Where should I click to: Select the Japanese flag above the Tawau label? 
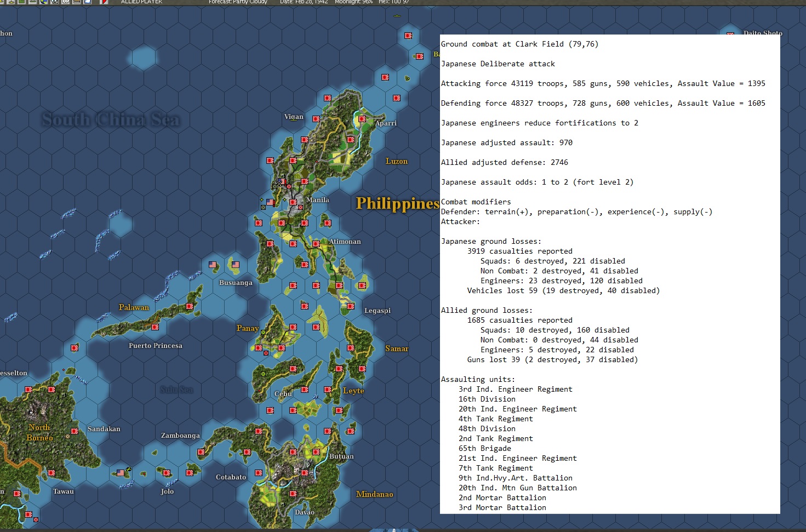[x=52, y=473]
